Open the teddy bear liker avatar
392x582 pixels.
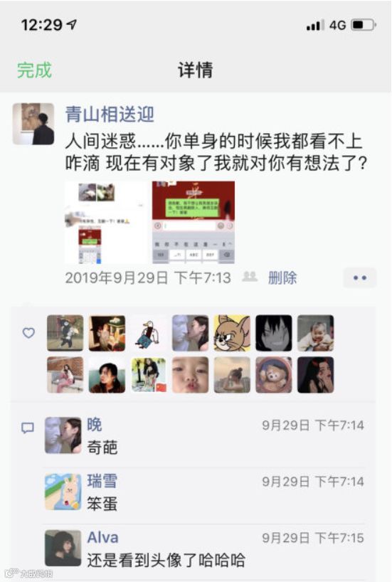point(274,375)
